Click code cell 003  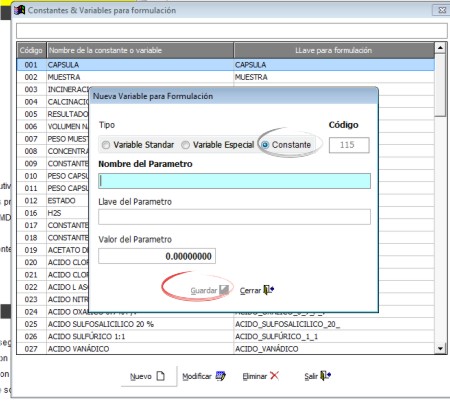pos(31,89)
